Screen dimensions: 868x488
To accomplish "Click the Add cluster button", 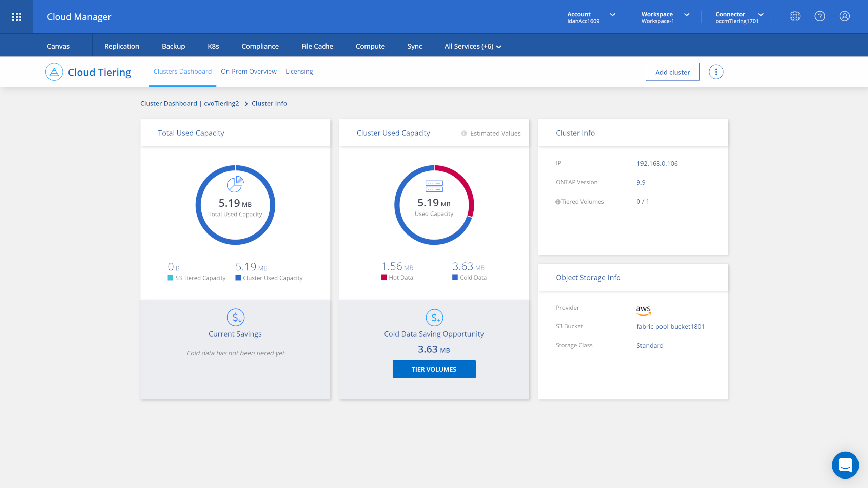I will 672,72.
